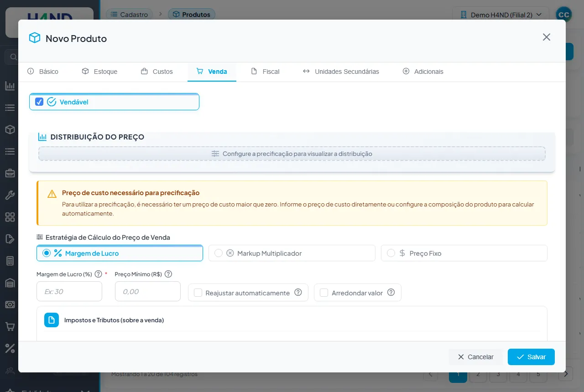Screen dimensions: 584x392
Task: Select Markup Multiplicador strategy
Action: click(292, 253)
